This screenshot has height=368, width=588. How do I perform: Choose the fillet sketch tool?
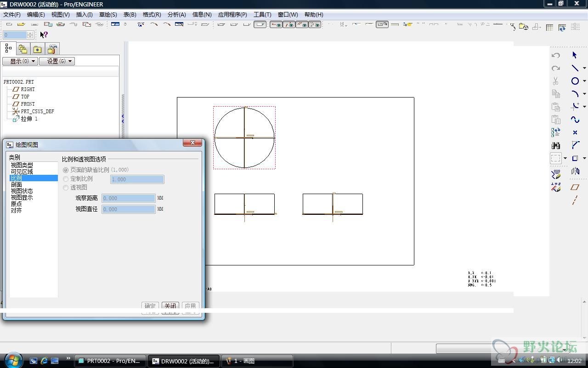pos(575,106)
